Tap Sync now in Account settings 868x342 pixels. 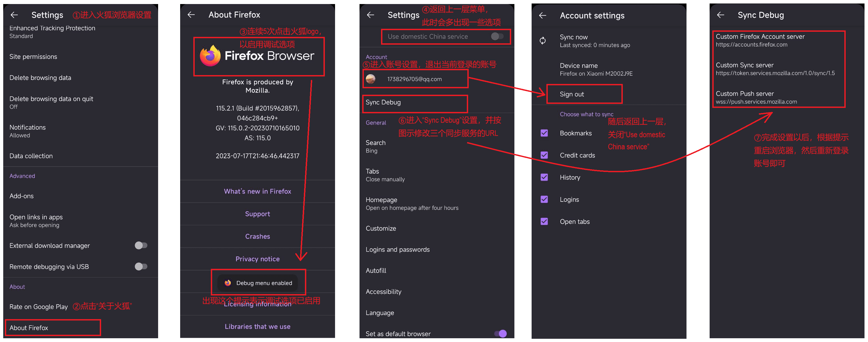point(609,41)
